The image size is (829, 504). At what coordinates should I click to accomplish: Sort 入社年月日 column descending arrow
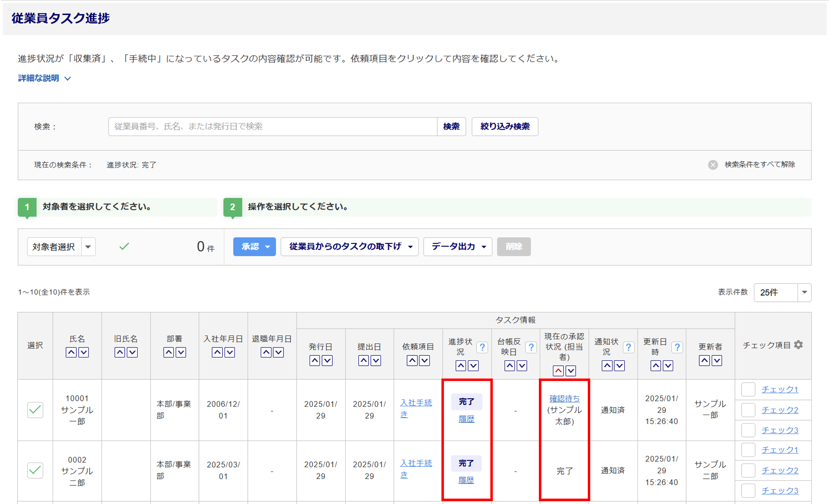click(230, 352)
